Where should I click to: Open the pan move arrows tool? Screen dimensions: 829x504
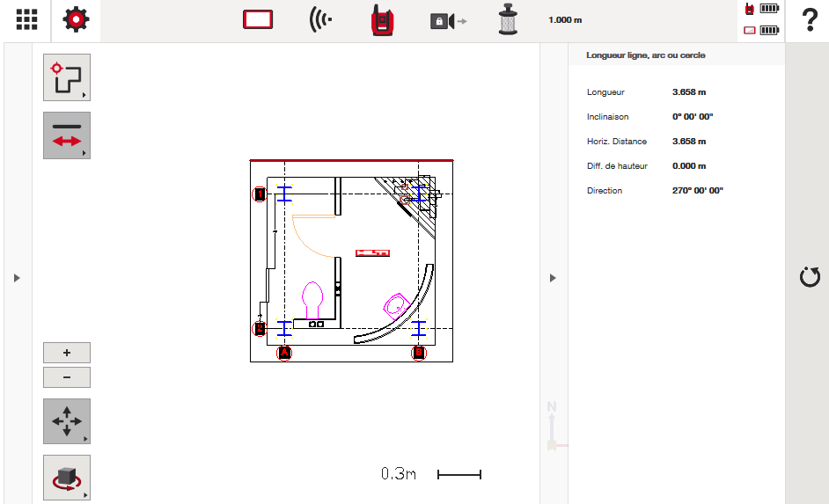point(67,421)
